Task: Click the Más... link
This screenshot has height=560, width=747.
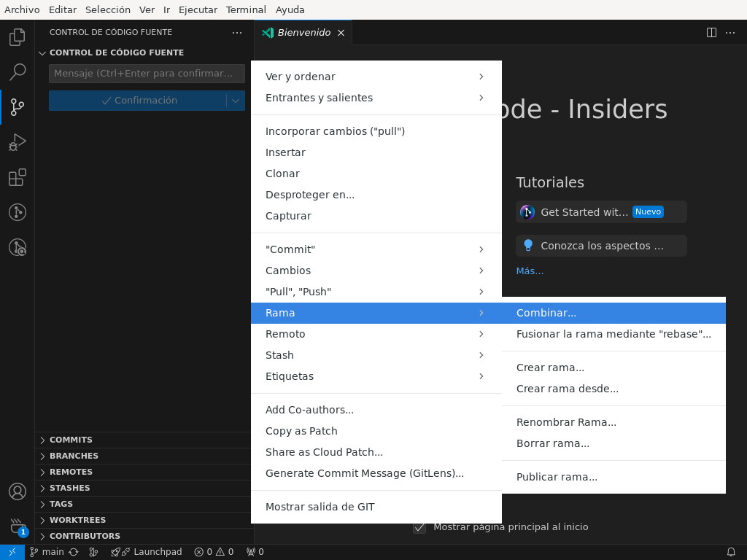Action: [530, 271]
